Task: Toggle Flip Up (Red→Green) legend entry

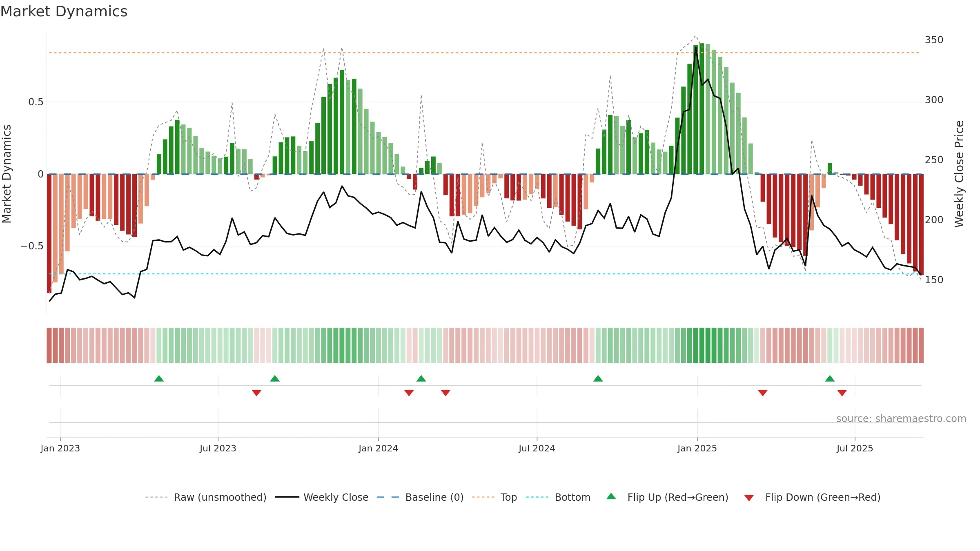Action: click(x=667, y=497)
